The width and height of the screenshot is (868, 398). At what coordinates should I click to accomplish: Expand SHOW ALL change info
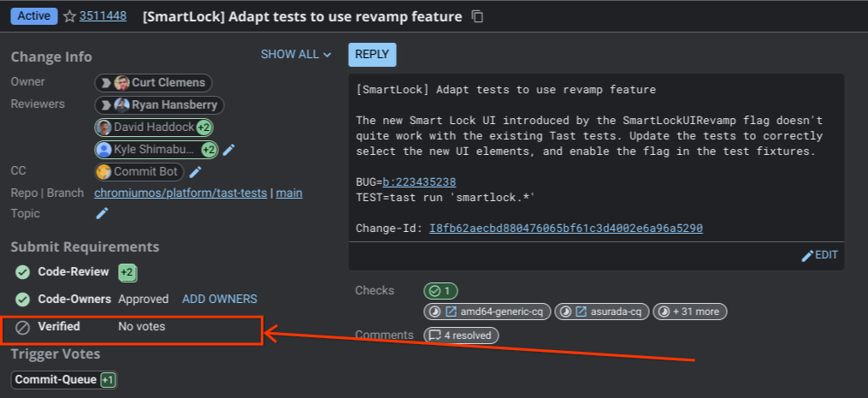pos(295,55)
